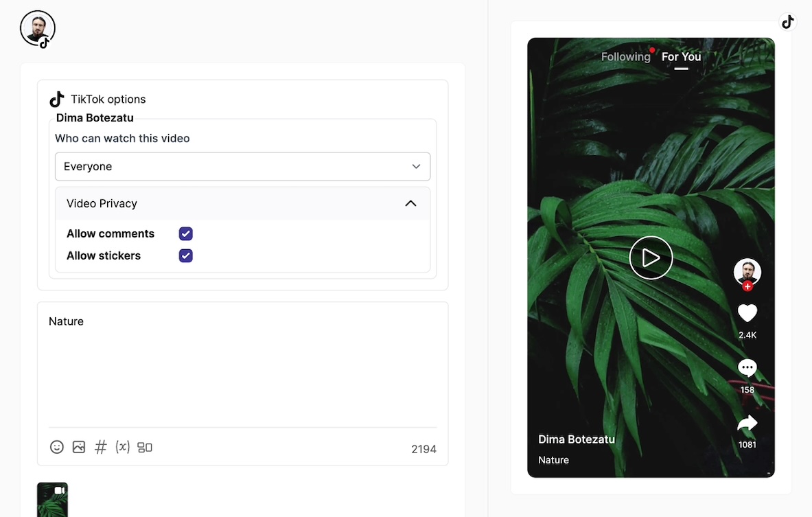Image resolution: width=812 pixels, height=517 pixels.
Task: Switch to the For You tab in preview
Action: pyautogui.click(x=681, y=57)
